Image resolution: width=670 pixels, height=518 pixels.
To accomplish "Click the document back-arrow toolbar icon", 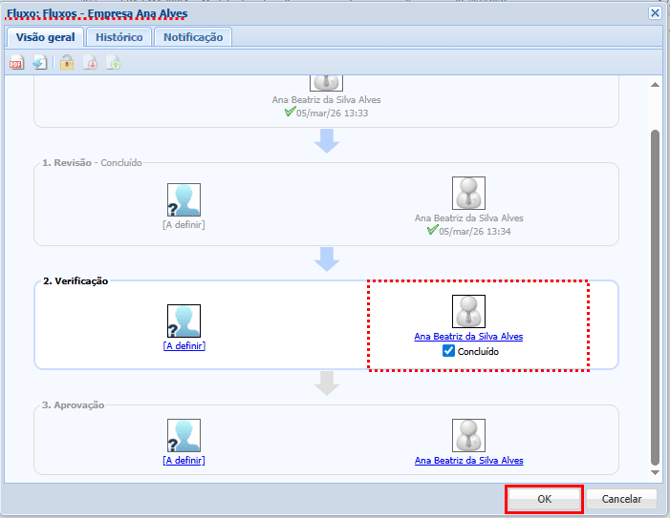I will [39, 63].
